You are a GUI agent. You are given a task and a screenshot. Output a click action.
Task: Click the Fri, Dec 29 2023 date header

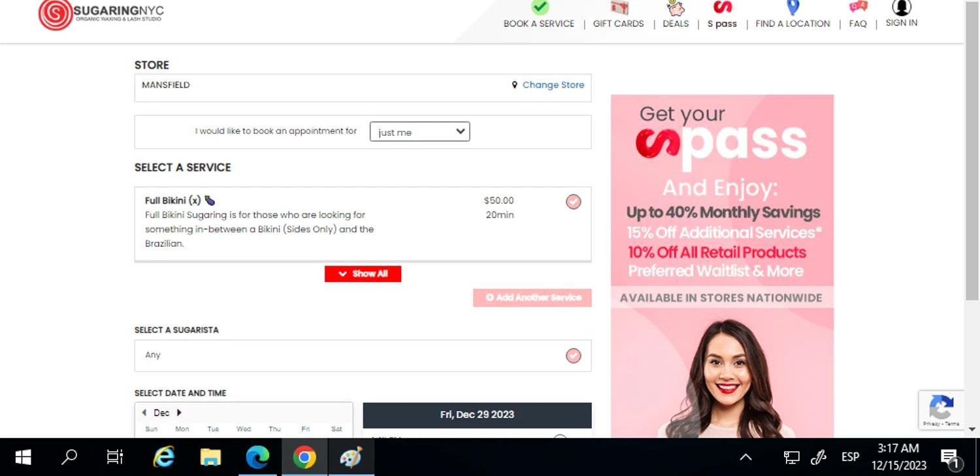click(x=477, y=415)
